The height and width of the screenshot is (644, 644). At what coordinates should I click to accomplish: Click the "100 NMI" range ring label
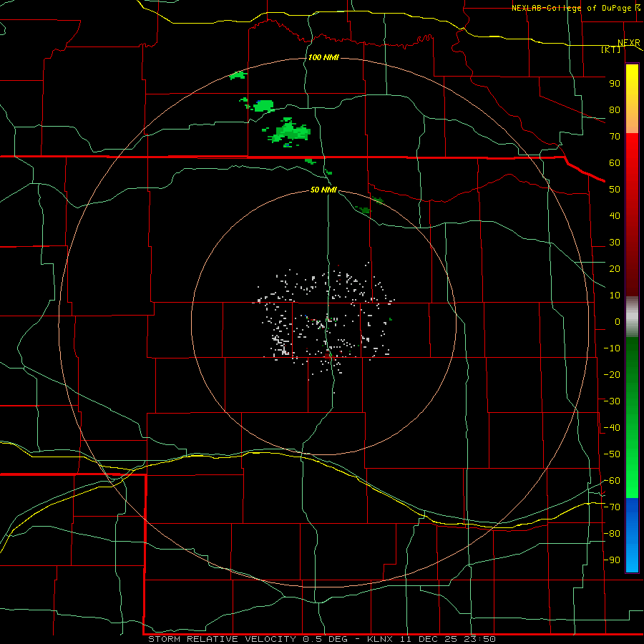pos(323,57)
